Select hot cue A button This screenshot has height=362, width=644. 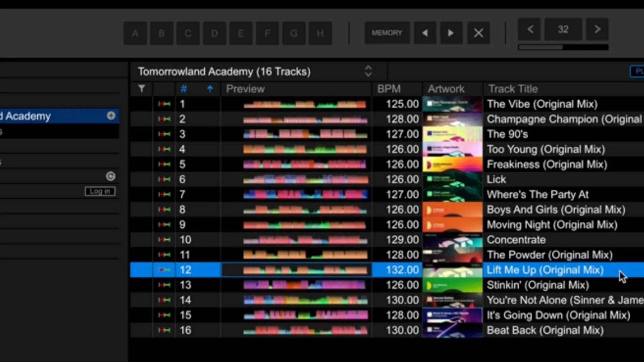(x=135, y=33)
